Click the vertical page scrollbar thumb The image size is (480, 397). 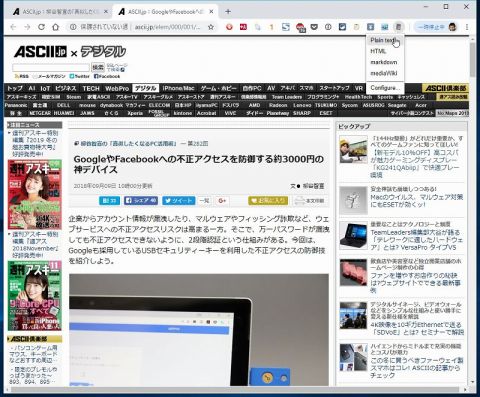click(x=473, y=59)
